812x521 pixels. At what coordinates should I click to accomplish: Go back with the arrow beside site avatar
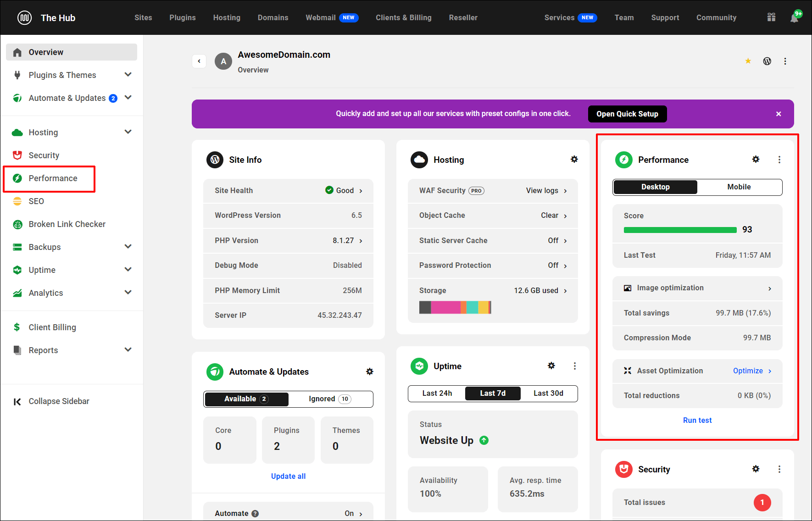tap(199, 61)
